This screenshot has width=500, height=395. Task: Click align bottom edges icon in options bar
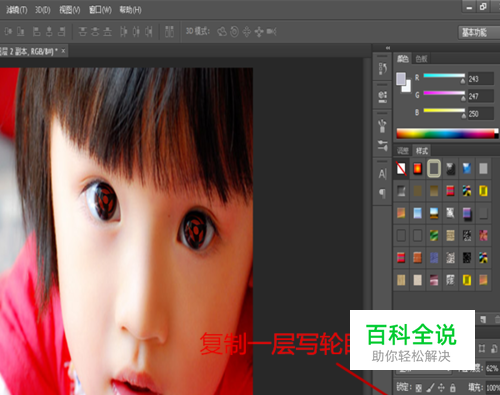(21, 32)
